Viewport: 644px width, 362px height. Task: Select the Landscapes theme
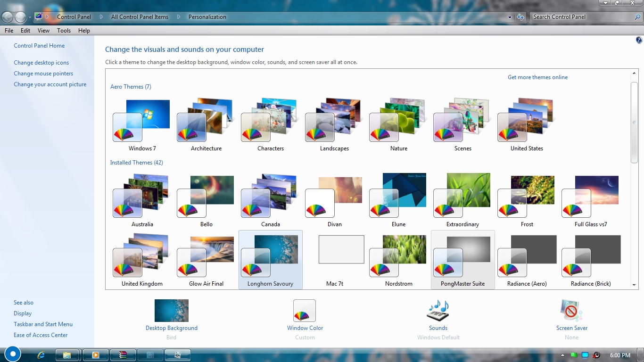pyautogui.click(x=334, y=123)
